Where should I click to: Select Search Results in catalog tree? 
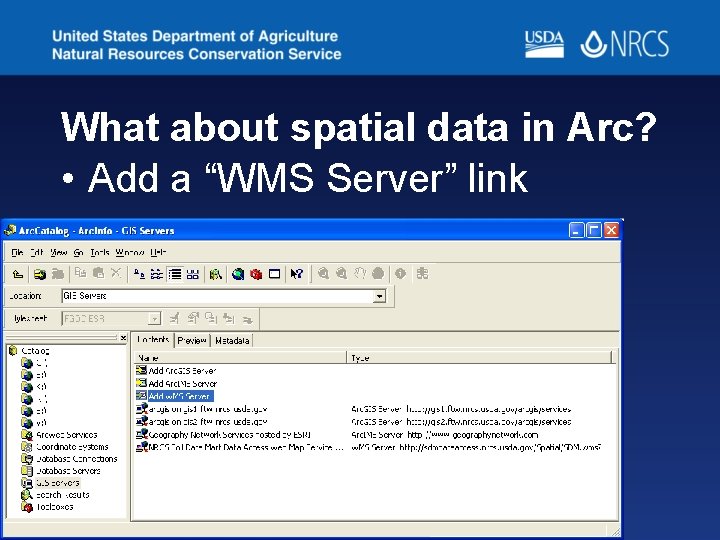(56, 495)
